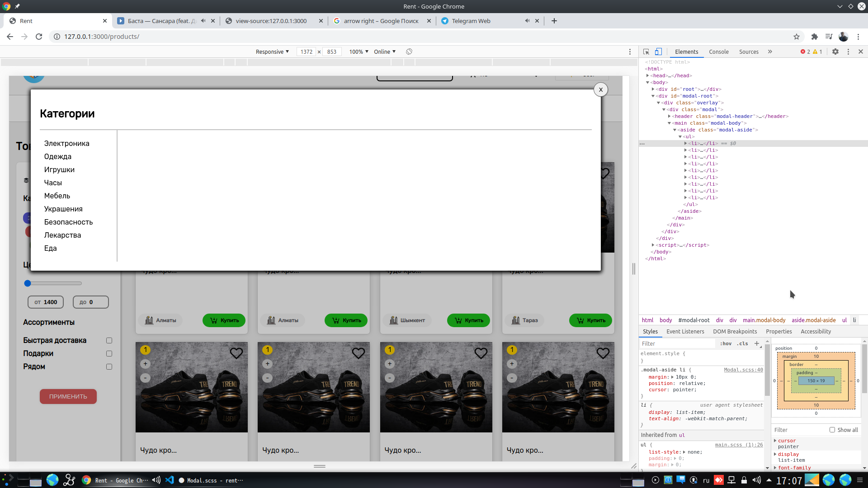
Task: Open Online throttling dropdown
Action: [x=385, y=52]
